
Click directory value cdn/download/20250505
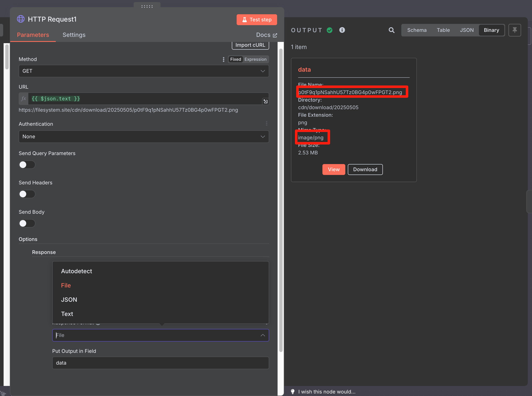point(328,107)
